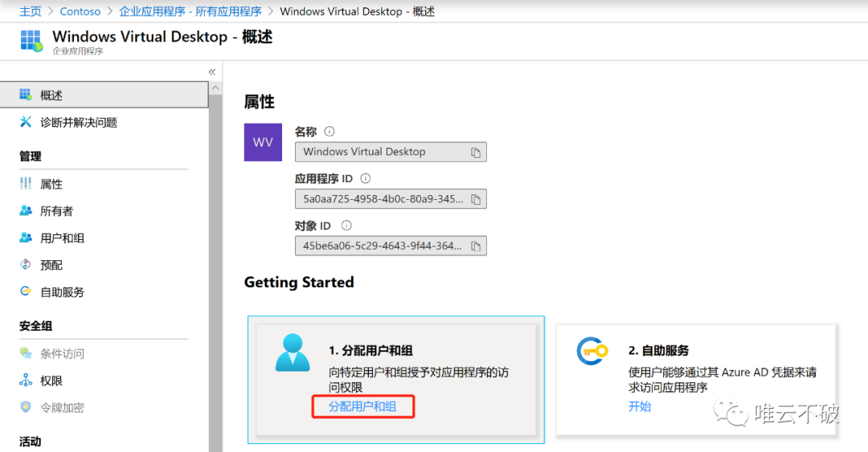
Task: Show info tooltip for 对象 ID
Action: 346,225
